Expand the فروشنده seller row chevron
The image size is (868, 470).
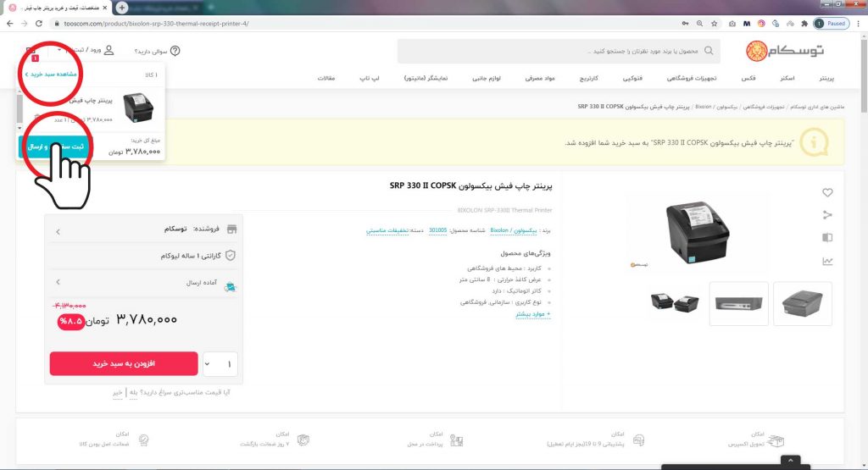click(58, 232)
